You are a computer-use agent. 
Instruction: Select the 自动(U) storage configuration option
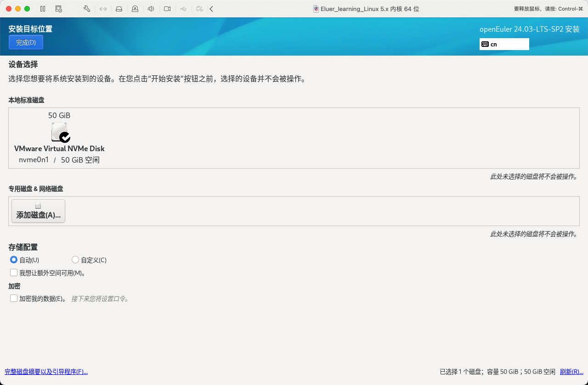coord(14,260)
